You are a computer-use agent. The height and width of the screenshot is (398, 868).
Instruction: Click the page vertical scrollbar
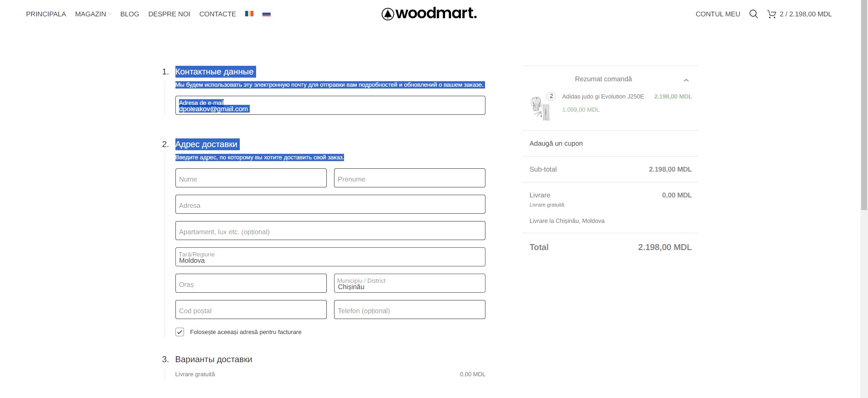click(864, 199)
